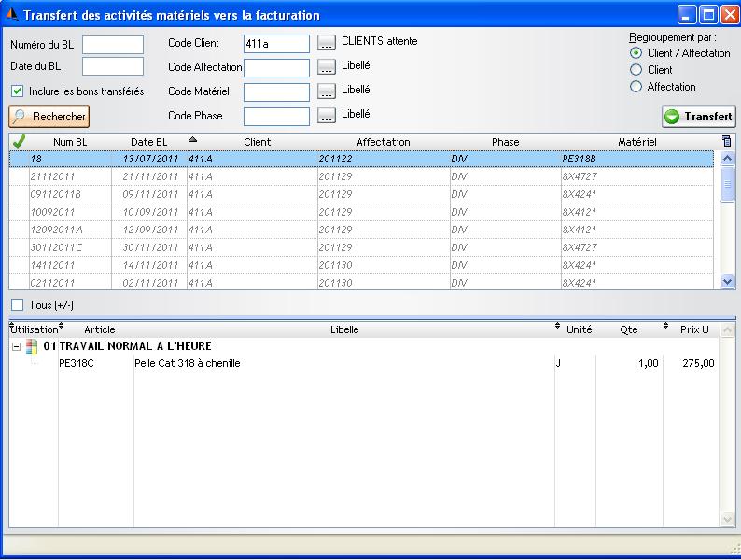Toggle the Inclure les bons transférés checkbox
The width and height of the screenshot is (741, 560).
[x=17, y=91]
